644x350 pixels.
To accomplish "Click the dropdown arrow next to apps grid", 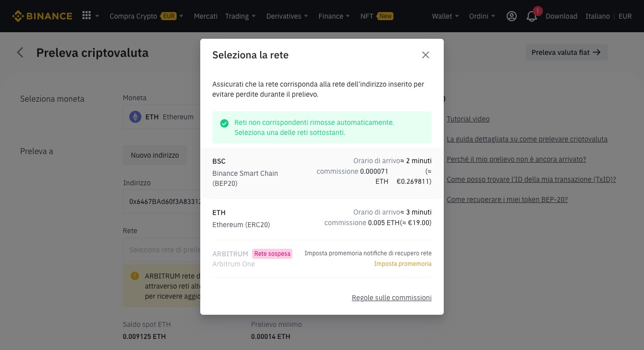I will 98,16.
